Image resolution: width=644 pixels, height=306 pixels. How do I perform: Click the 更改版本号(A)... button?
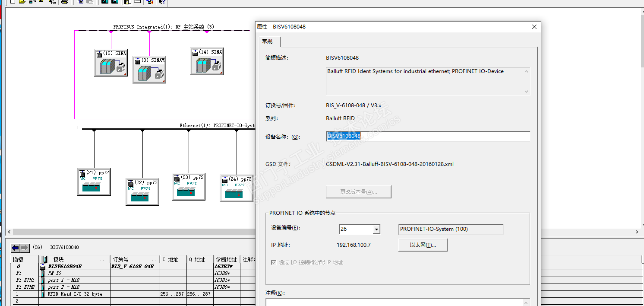coord(359,192)
